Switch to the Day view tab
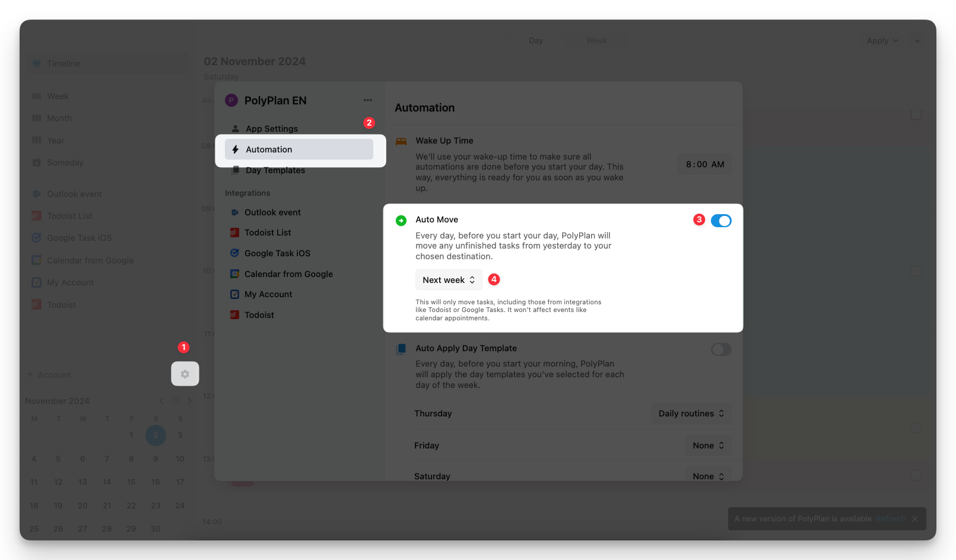 (x=536, y=41)
